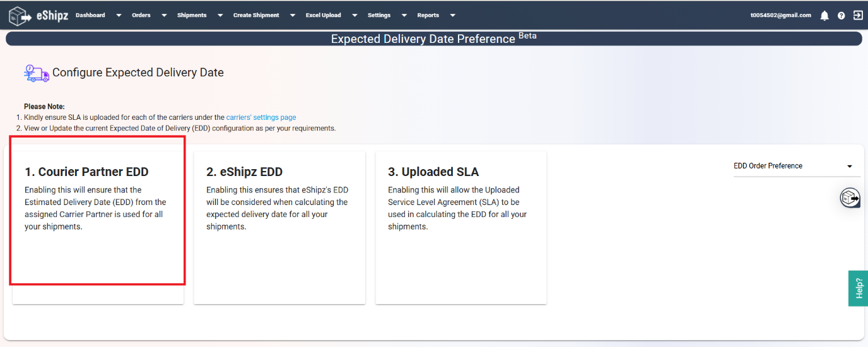Select the Courier Partner EDD card

(x=98, y=228)
